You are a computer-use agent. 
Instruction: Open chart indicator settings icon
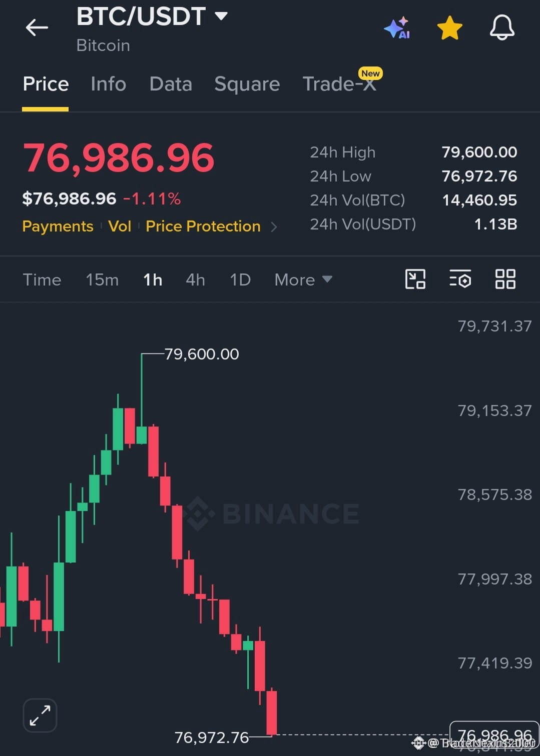(x=460, y=279)
